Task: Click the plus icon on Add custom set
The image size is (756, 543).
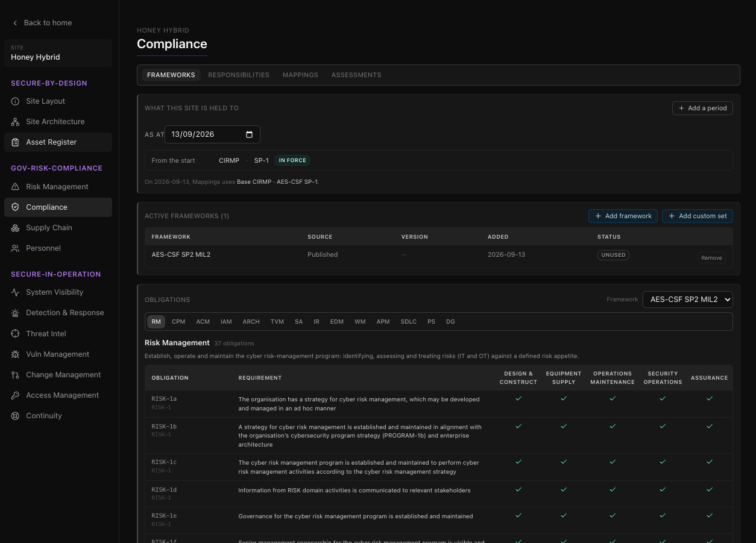Action: (x=672, y=216)
